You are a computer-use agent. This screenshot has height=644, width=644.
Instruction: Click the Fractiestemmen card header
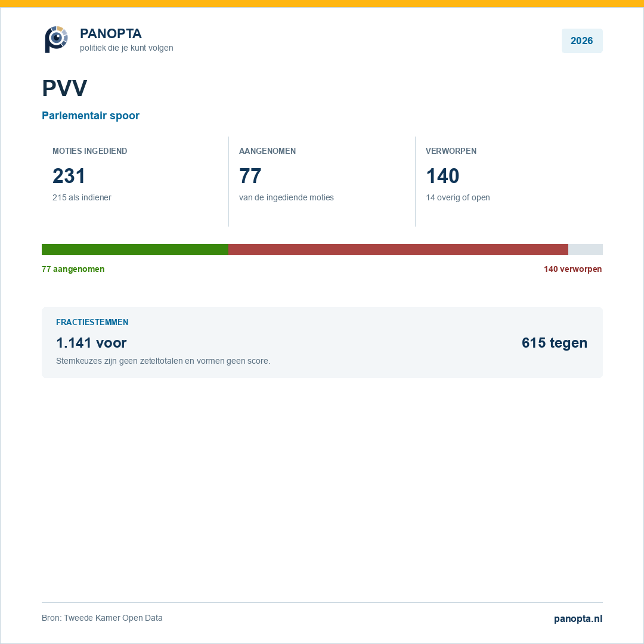tap(92, 322)
